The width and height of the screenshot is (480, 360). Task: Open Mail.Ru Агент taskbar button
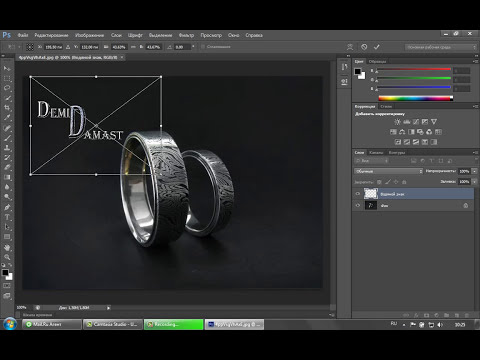coord(52,324)
